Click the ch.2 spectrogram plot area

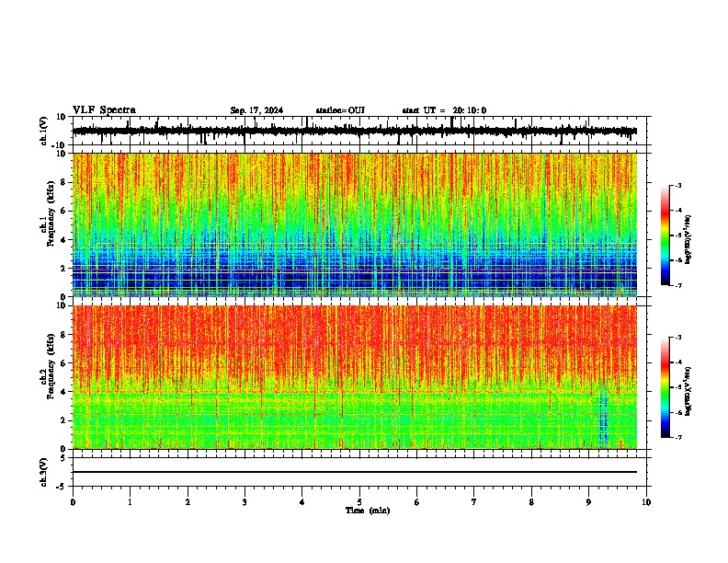click(355, 377)
